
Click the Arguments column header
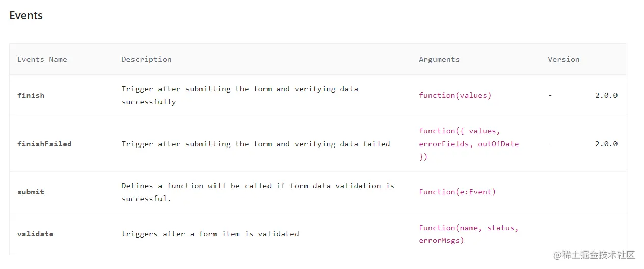click(x=439, y=59)
